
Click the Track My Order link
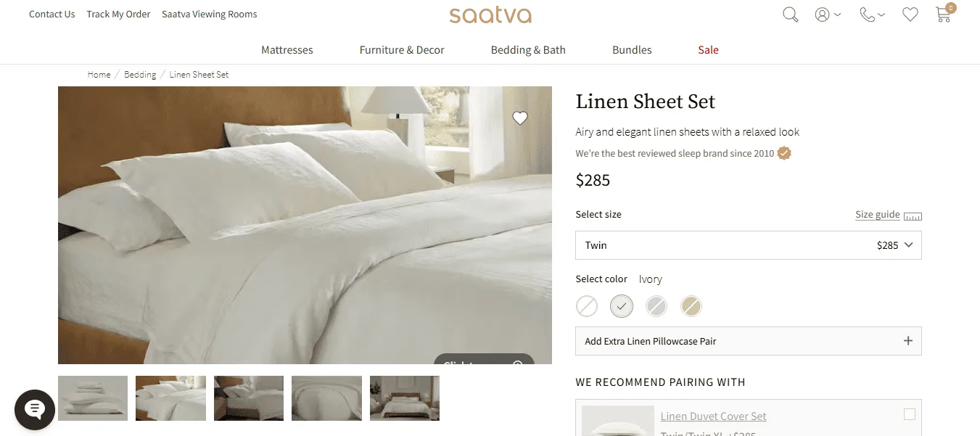pyautogui.click(x=119, y=14)
